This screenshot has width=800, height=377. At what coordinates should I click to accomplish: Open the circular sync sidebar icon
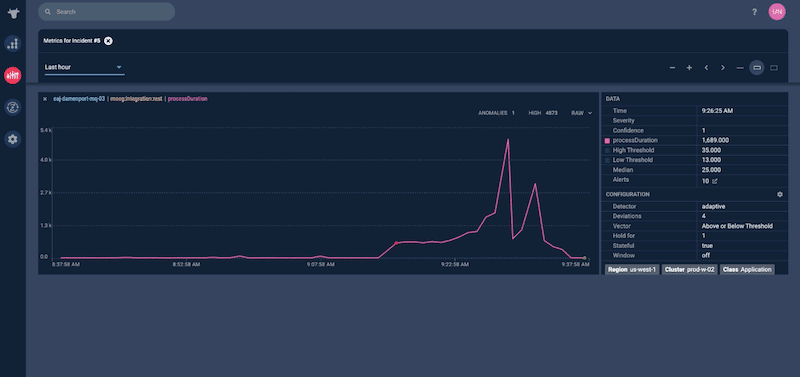tap(13, 107)
